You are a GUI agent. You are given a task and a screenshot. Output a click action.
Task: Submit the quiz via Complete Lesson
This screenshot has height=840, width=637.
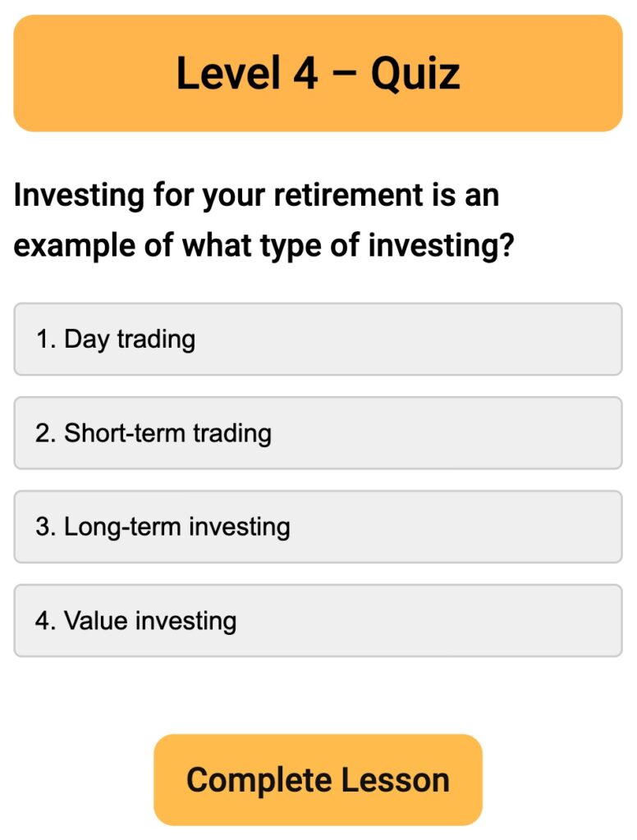coord(318,779)
